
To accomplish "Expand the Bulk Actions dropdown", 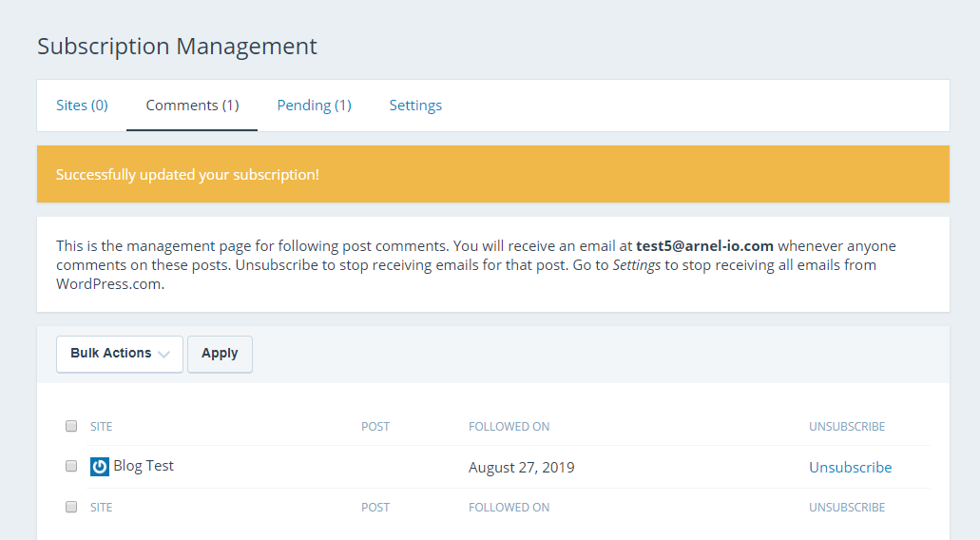I will click(120, 354).
